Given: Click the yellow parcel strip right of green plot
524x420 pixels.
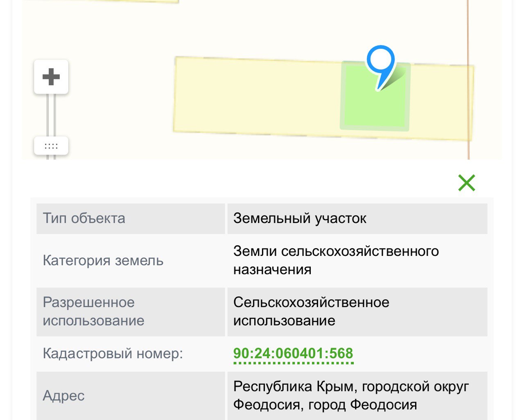Looking at the screenshot, I should click(442, 102).
